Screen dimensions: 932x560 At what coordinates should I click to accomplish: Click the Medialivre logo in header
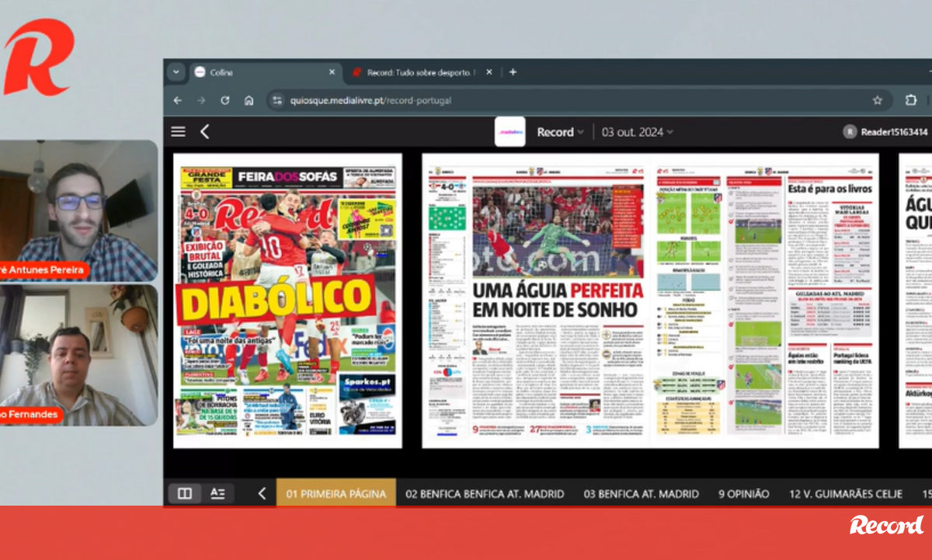(509, 132)
